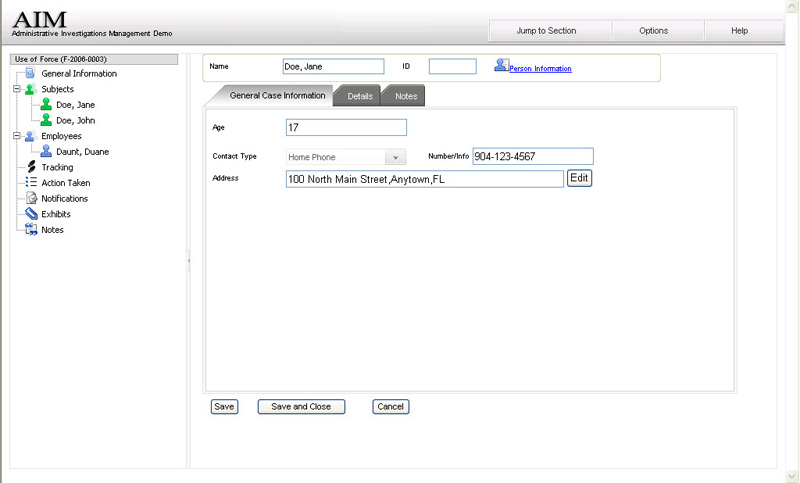This screenshot has height=483, width=800.
Task: Open the Contact Type dropdown
Action: (395, 157)
